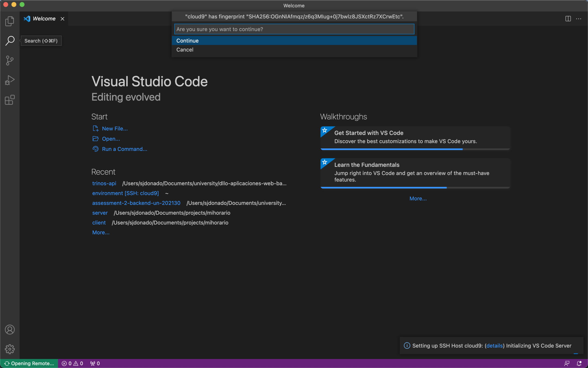This screenshot has width=588, height=368.
Task: Open the Manage gear icon
Action: 10,349
